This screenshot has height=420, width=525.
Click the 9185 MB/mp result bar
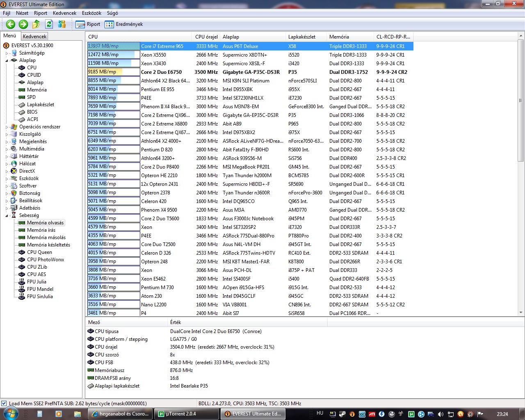[x=114, y=72]
